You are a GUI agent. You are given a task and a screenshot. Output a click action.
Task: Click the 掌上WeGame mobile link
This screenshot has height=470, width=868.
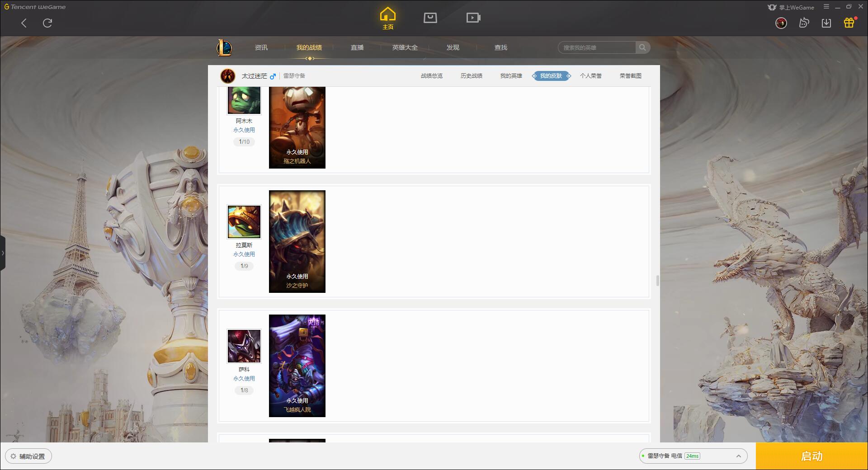pos(791,7)
